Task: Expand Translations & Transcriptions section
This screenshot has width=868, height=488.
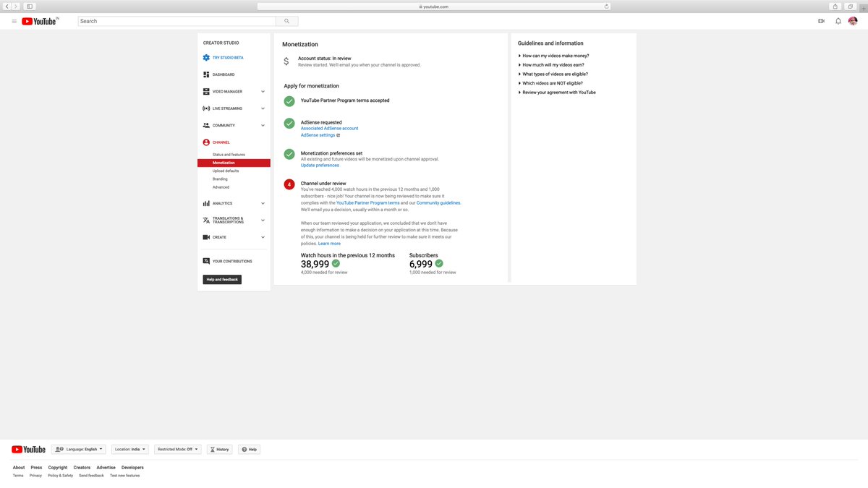Action: pyautogui.click(x=263, y=221)
